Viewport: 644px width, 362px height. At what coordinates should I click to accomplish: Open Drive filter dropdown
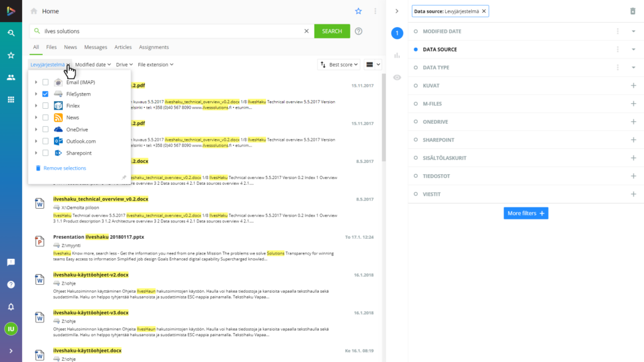tap(124, 65)
